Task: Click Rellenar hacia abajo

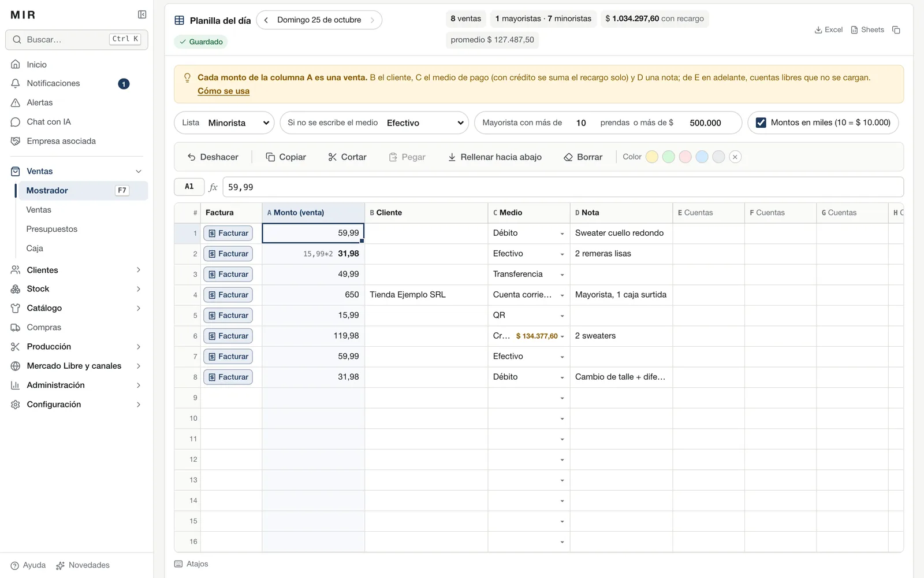Action: point(495,157)
